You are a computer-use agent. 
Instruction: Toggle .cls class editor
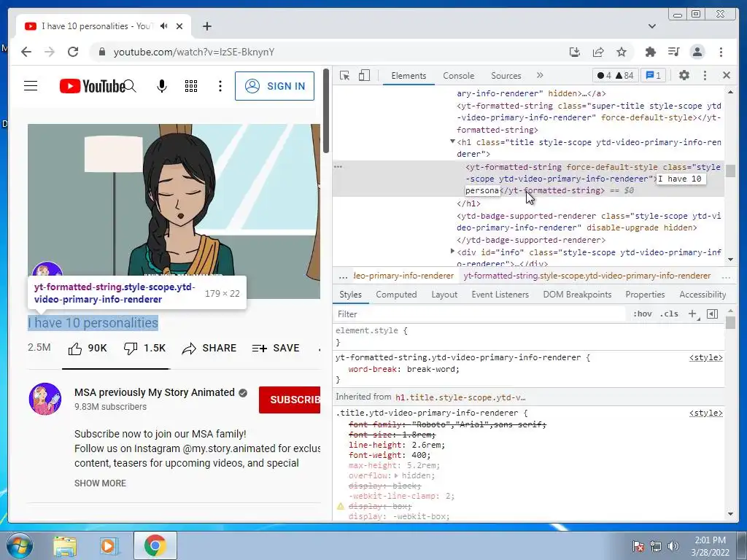[x=669, y=314]
